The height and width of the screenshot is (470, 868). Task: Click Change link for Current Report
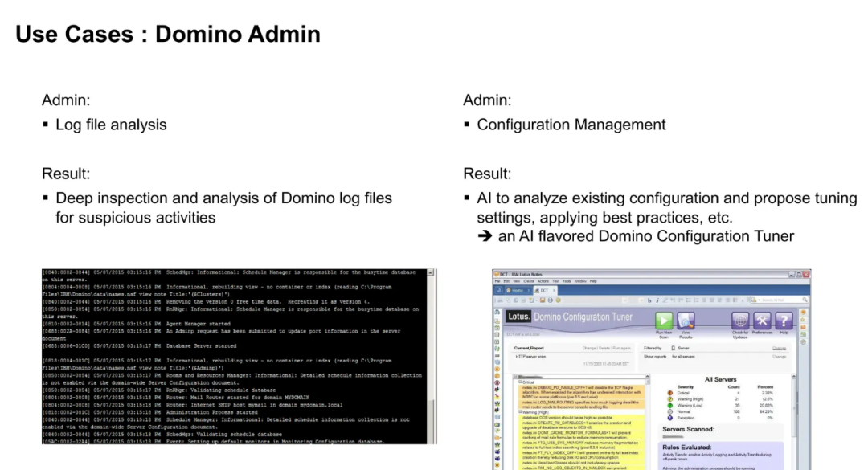589,348
